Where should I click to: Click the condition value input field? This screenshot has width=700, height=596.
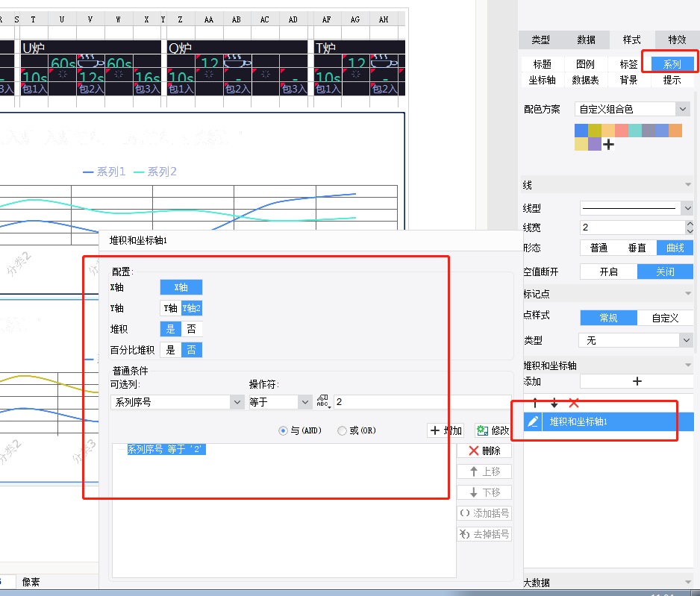pyautogui.click(x=422, y=402)
